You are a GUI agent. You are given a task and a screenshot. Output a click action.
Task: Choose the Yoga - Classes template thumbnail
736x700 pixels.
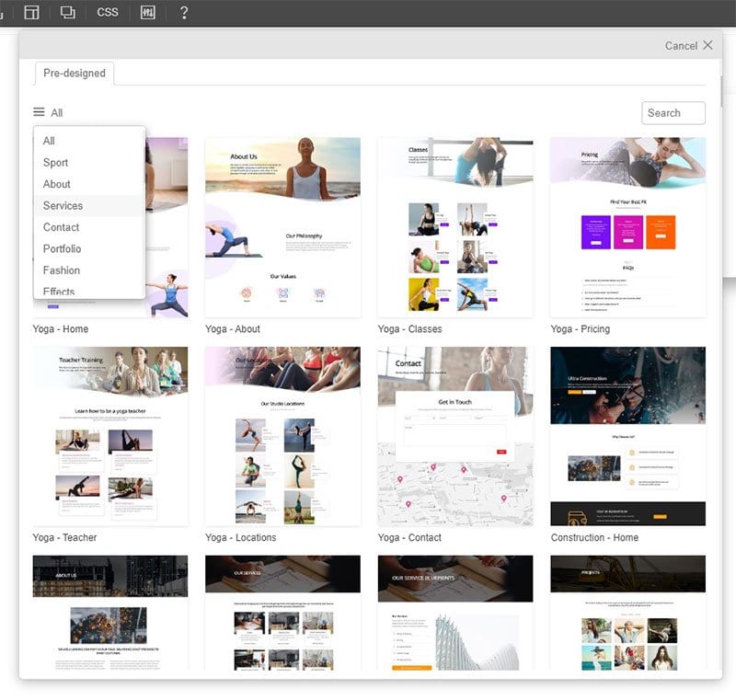pyautogui.click(x=455, y=227)
